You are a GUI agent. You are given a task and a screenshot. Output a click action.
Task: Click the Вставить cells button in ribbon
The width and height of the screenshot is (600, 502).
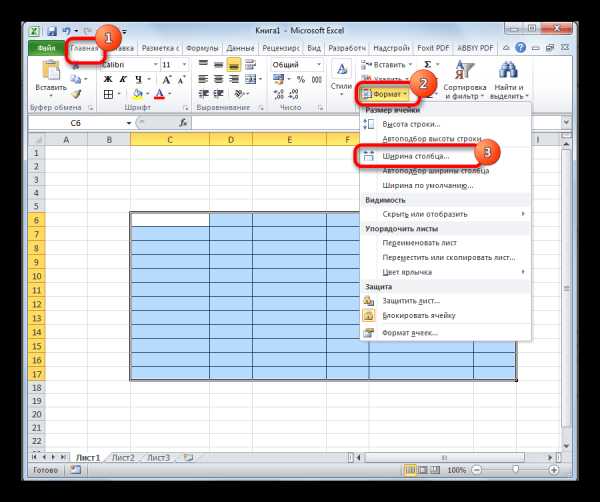[x=386, y=65]
